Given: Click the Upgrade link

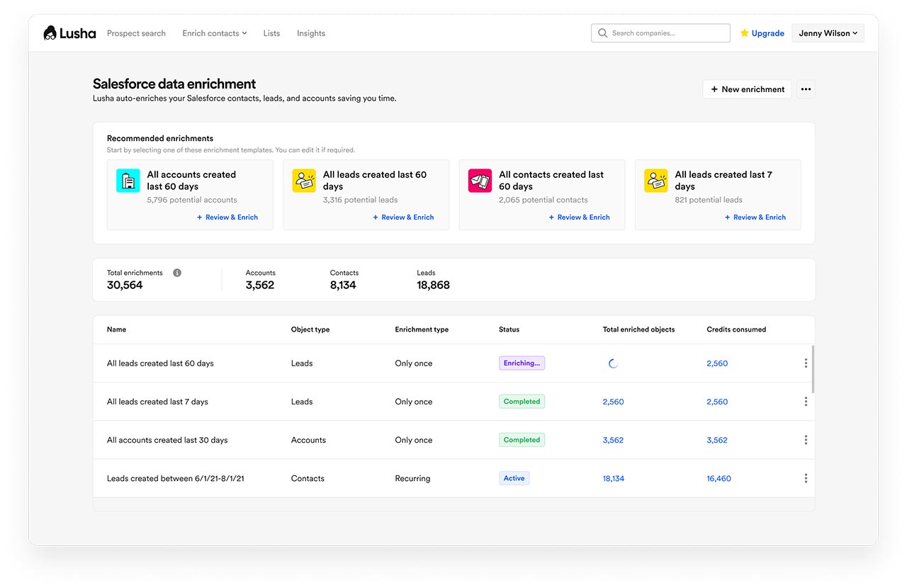Looking at the screenshot, I should (x=768, y=33).
